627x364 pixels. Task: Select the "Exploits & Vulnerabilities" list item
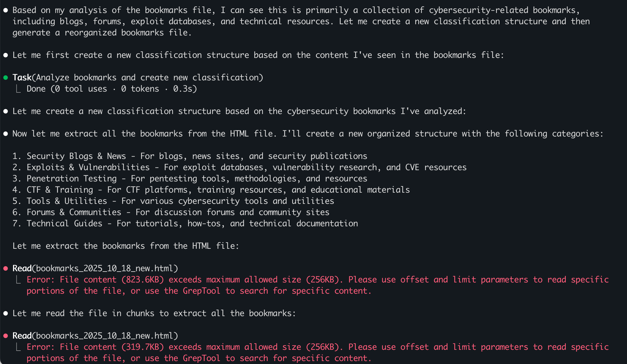tap(88, 168)
